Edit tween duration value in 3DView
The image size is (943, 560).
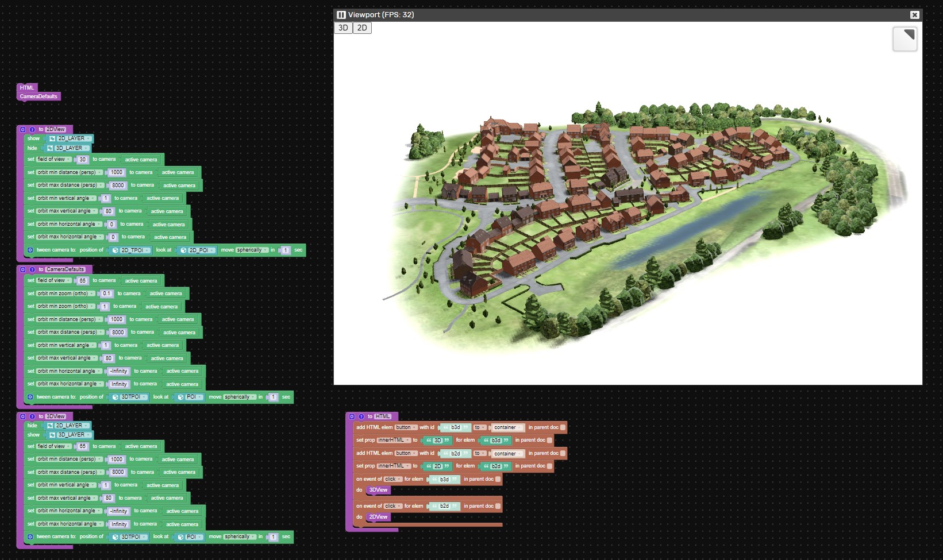coord(274,537)
